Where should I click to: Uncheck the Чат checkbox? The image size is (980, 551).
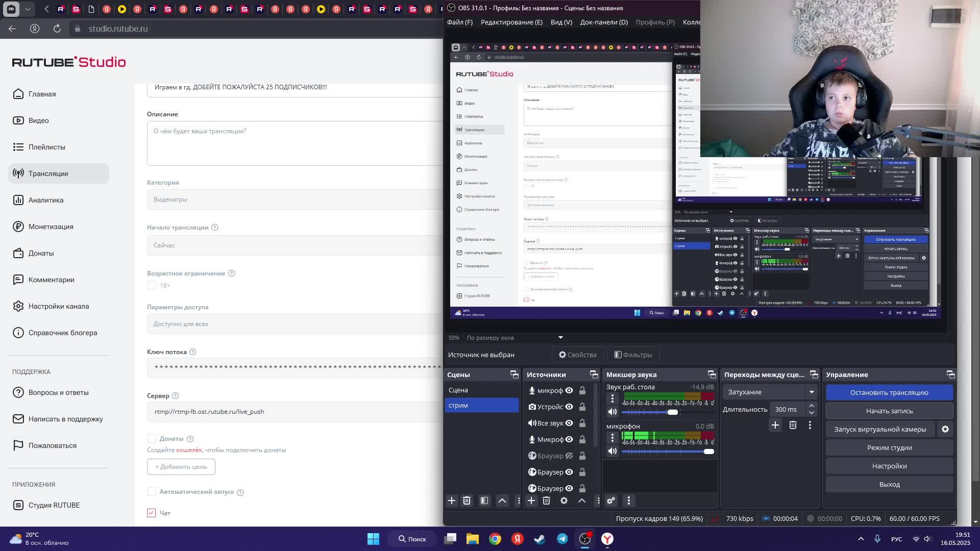click(151, 513)
